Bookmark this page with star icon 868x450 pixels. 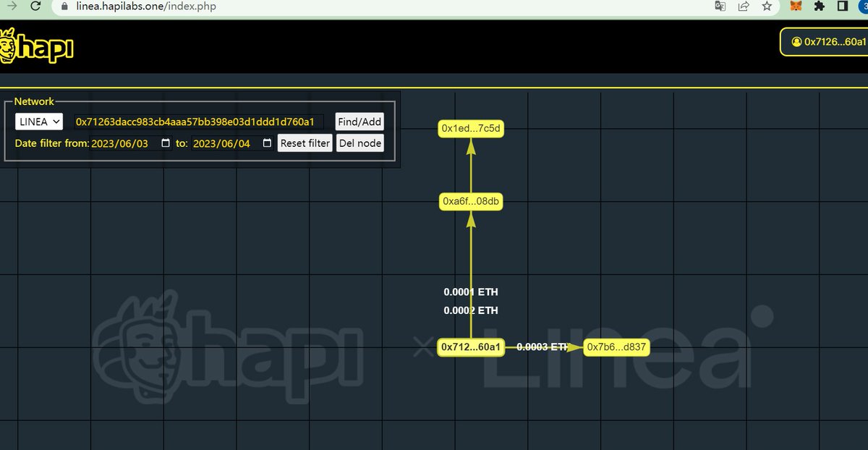[x=767, y=7]
